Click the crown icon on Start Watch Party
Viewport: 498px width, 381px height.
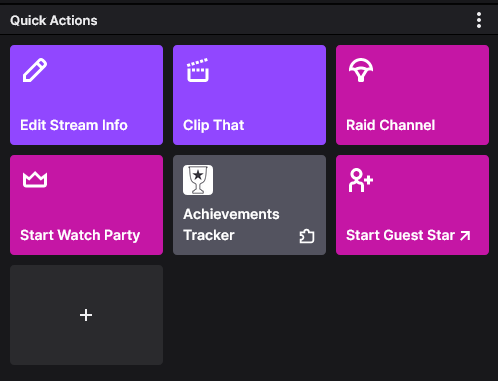(x=35, y=179)
